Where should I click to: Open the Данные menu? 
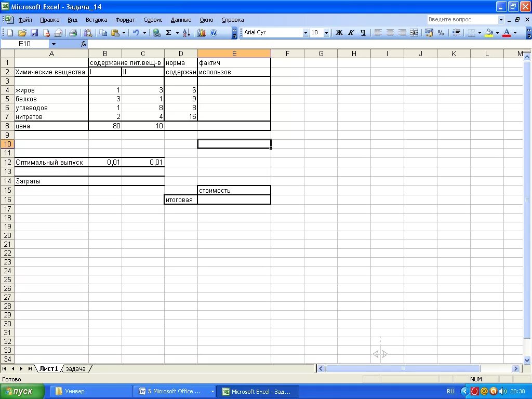tap(181, 20)
